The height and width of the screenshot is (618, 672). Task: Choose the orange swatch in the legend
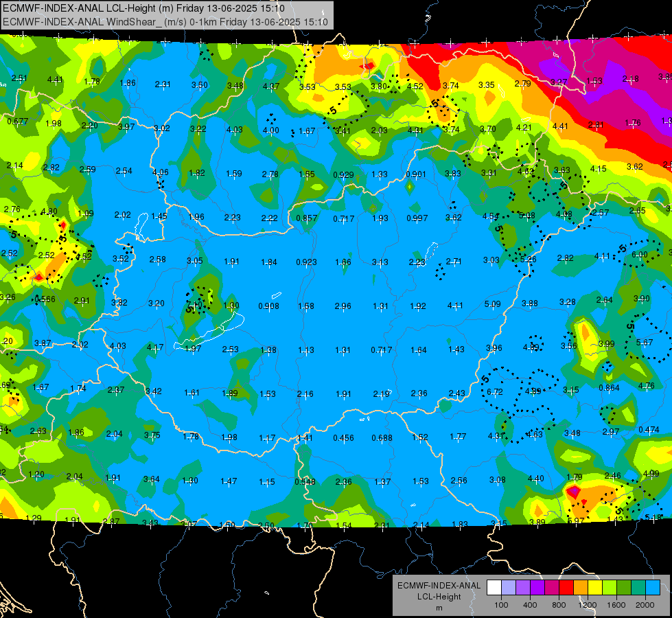click(x=581, y=588)
